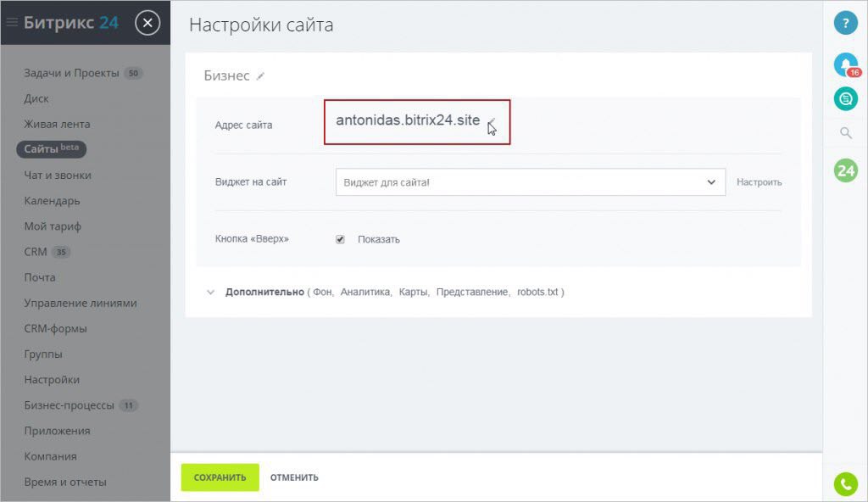Click the Представление link in Дополнительно
This screenshot has height=502, width=868.
[x=471, y=292]
